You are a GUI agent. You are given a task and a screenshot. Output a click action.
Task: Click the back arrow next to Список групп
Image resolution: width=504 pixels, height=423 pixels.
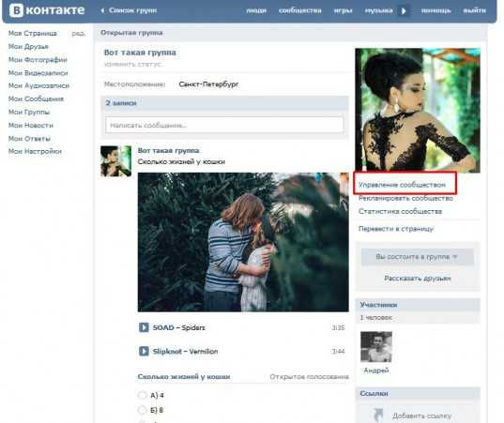click(x=102, y=10)
